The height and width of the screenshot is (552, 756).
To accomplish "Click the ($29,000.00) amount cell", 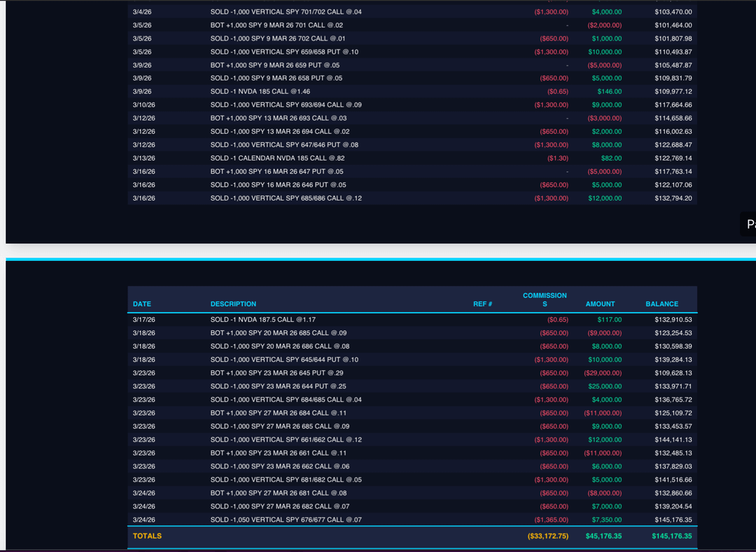I will [x=602, y=373].
